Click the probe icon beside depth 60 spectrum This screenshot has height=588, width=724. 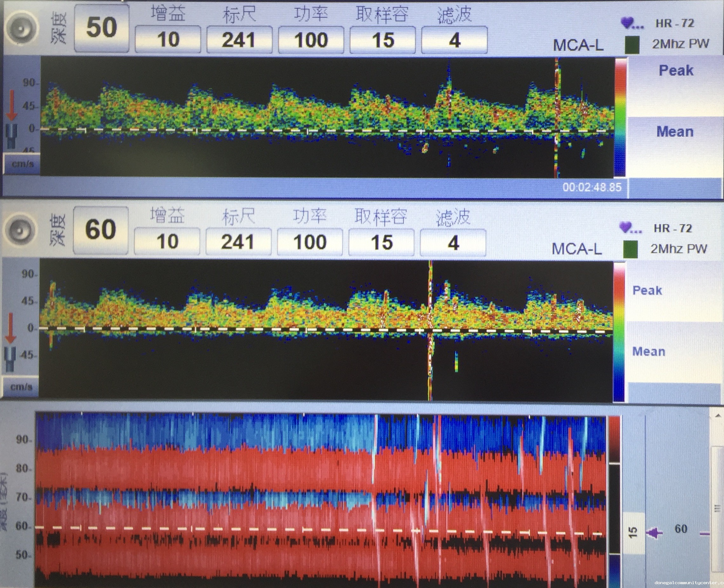[x=10, y=360]
